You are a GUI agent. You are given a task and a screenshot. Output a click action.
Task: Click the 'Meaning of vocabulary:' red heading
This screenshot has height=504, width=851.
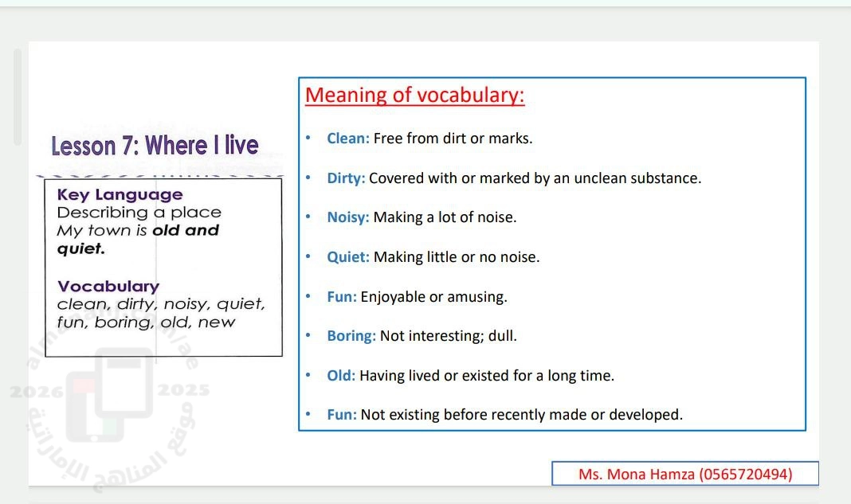414,96
